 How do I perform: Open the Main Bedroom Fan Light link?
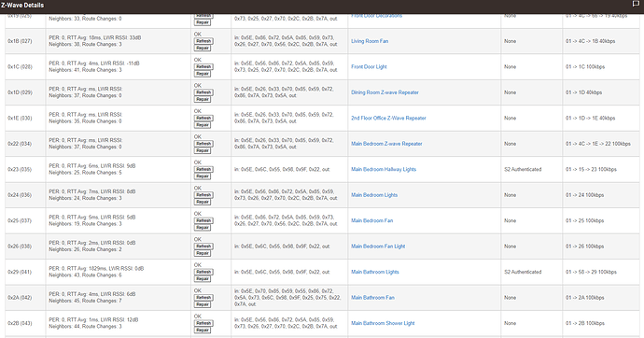(378, 246)
